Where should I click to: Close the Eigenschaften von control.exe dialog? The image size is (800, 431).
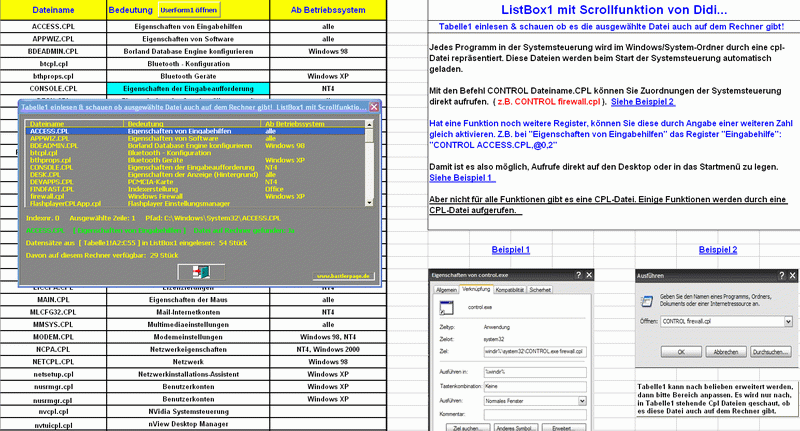[x=589, y=275]
